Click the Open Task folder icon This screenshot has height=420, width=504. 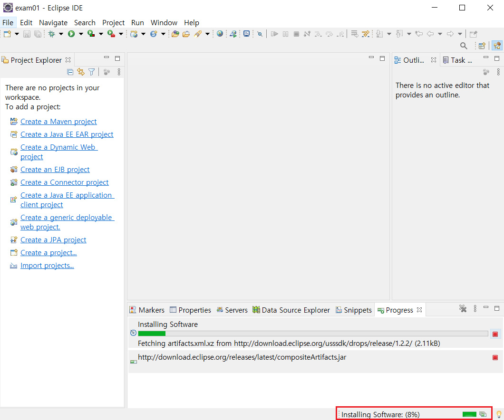click(186, 34)
